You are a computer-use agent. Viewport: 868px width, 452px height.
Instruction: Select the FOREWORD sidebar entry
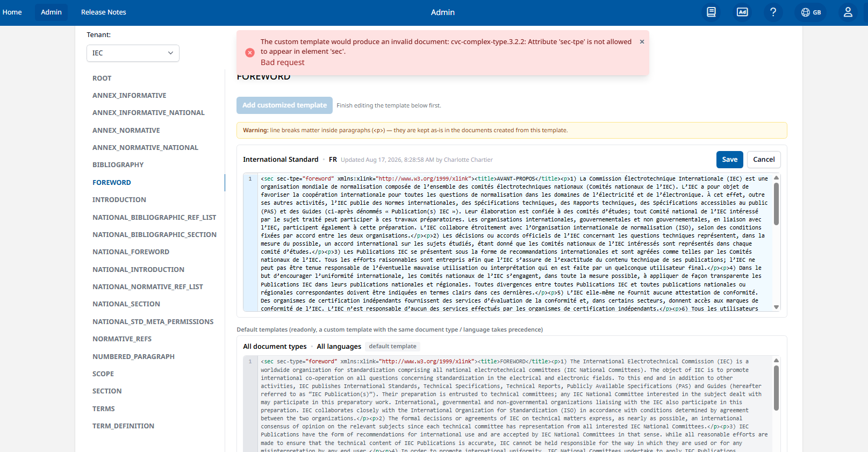112,183
